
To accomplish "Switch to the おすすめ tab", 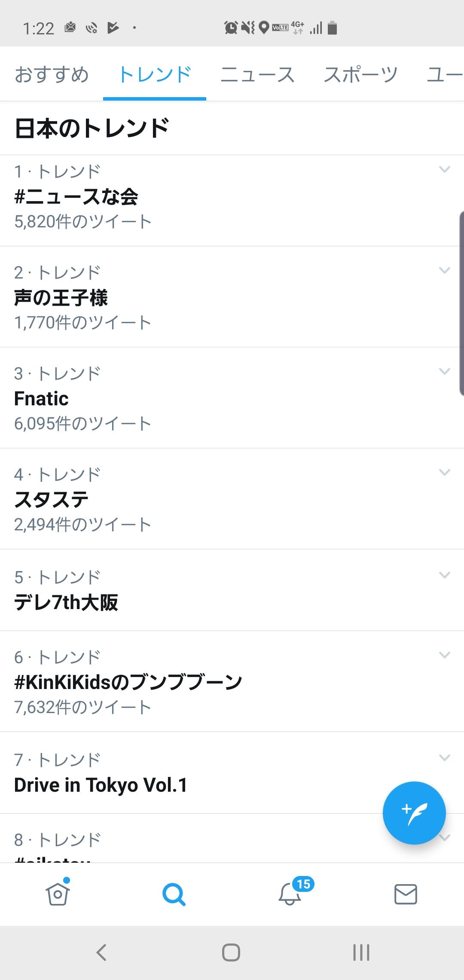I will click(x=52, y=74).
